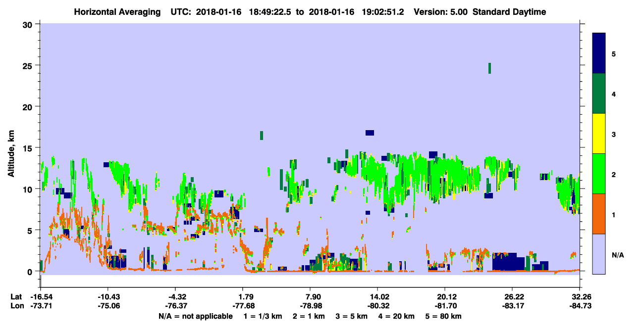The image size is (644, 330).
Task: Click the longitude value '-84.73'
Action: click(x=580, y=306)
